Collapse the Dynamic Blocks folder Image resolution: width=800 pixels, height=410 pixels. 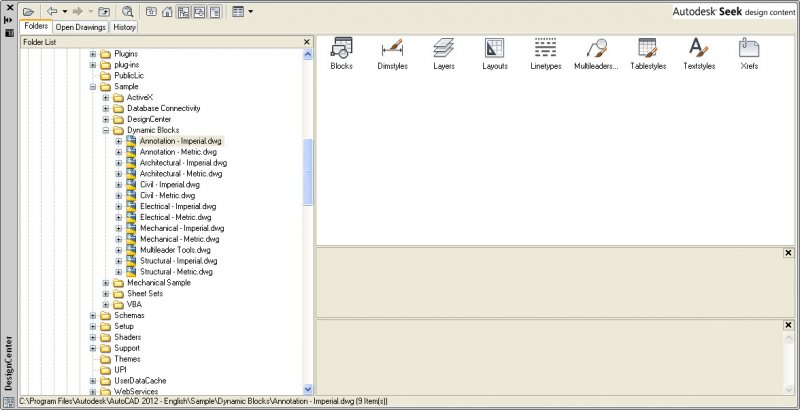coord(106,130)
